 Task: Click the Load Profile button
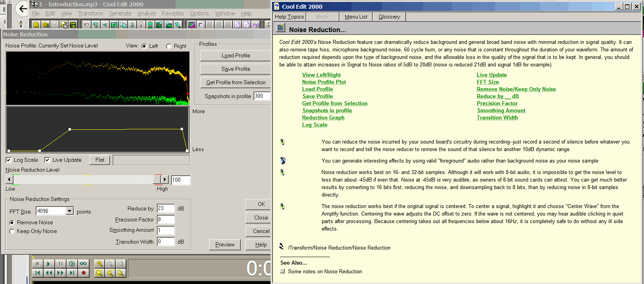236,55
